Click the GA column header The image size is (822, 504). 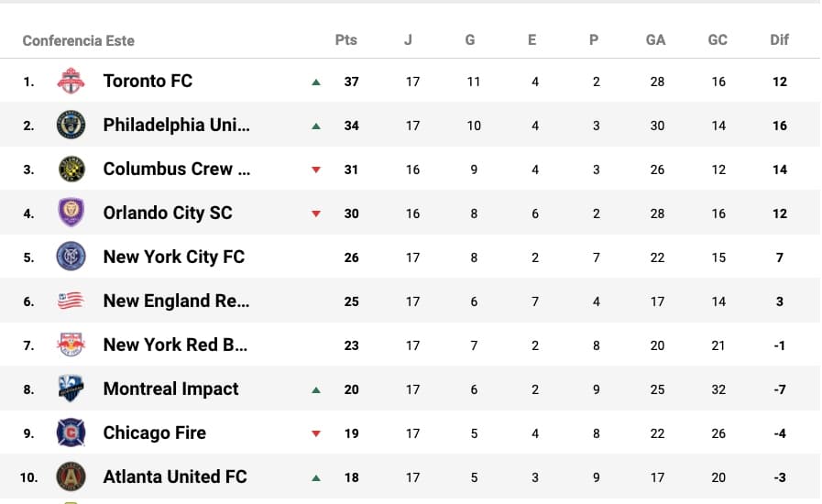click(655, 40)
